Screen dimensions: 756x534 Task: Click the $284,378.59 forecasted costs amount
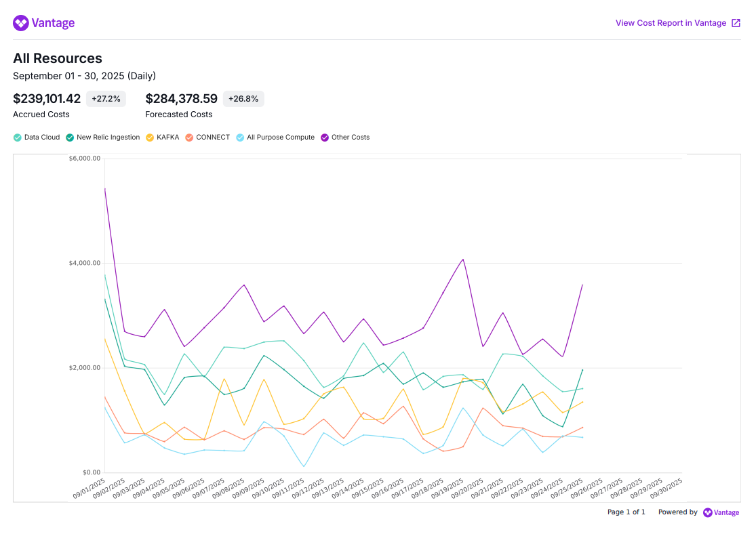tap(181, 99)
